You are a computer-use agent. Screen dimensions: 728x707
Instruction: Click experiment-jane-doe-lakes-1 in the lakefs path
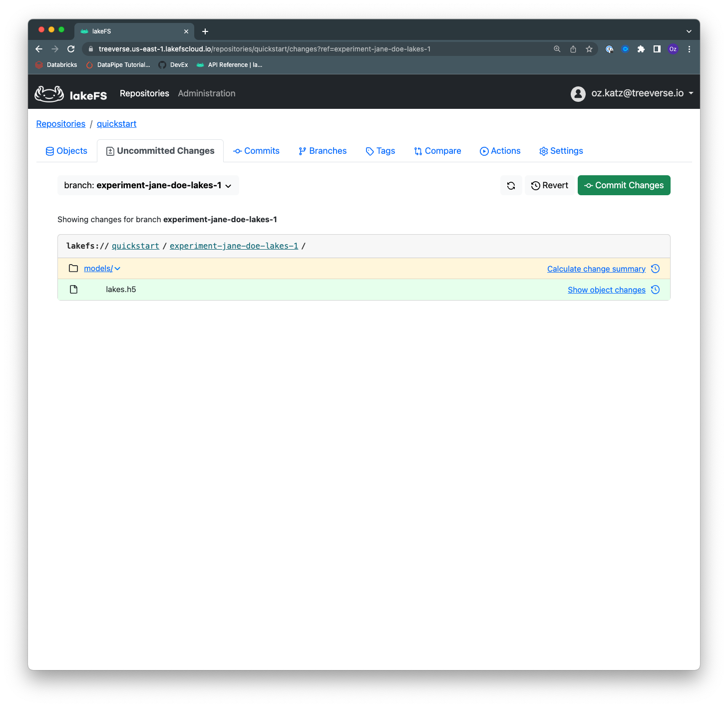click(x=234, y=246)
